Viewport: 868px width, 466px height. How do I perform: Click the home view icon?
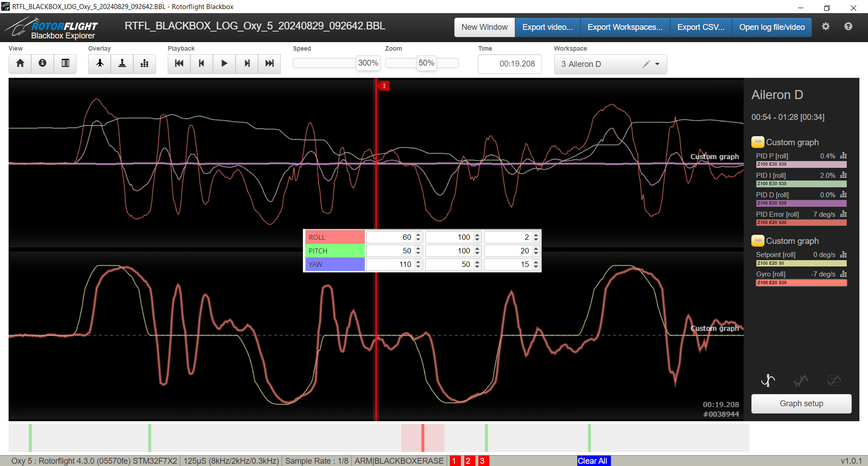pos(20,63)
